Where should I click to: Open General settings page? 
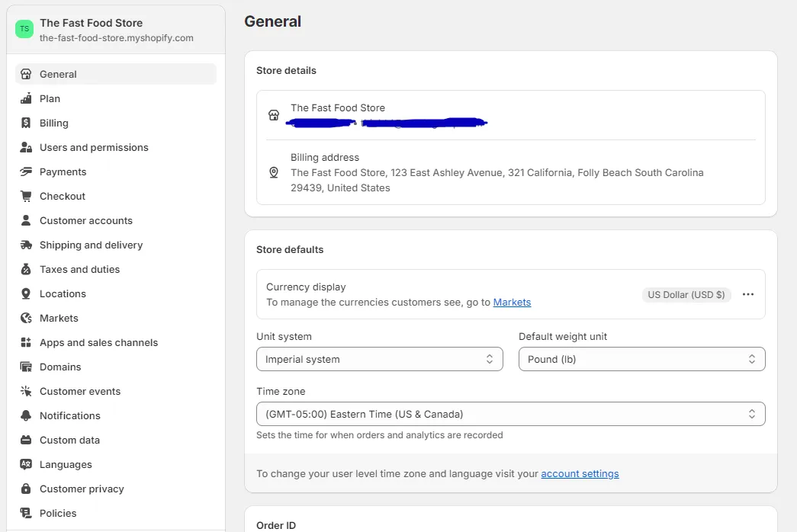coord(116,74)
